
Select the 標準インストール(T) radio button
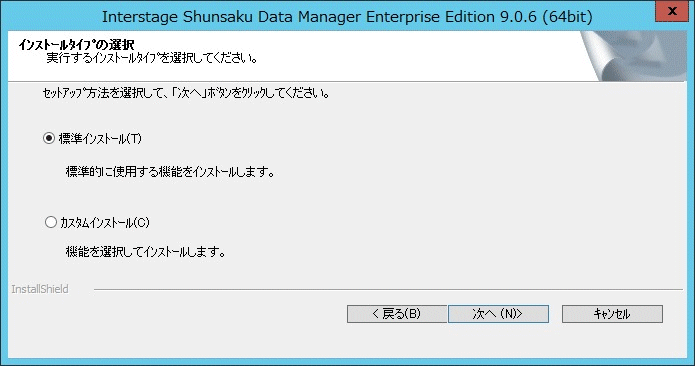click(49, 138)
